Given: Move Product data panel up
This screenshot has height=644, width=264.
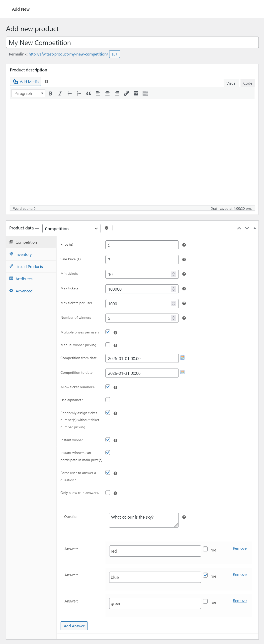Looking at the screenshot, I should coord(239,228).
